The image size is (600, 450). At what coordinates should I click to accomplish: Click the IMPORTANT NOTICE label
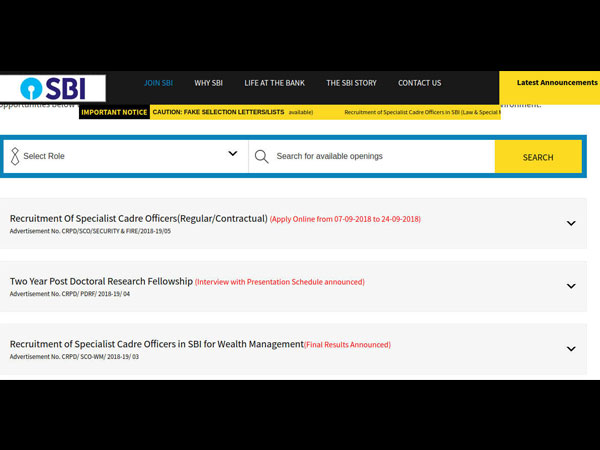(x=114, y=112)
